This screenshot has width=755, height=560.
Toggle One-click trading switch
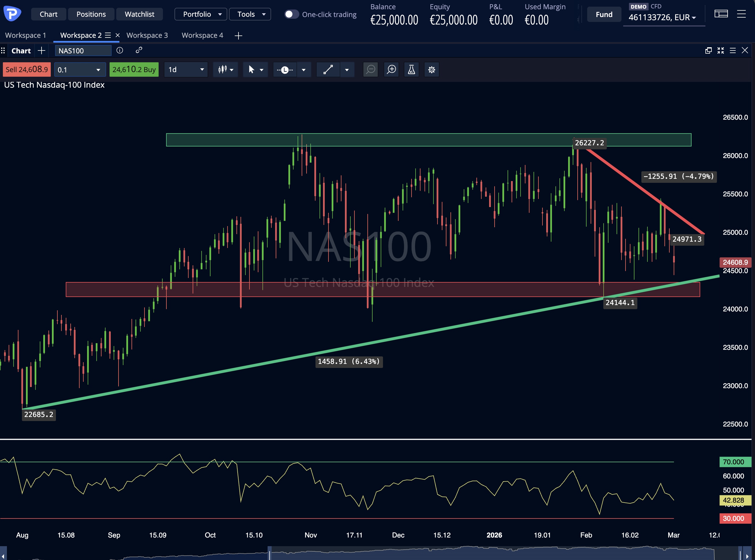(291, 14)
